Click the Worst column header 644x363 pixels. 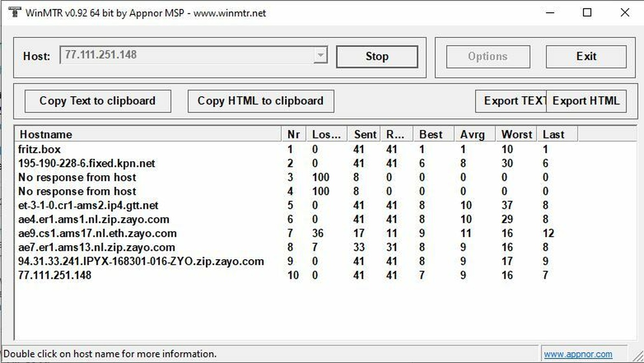click(x=516, y=134)
